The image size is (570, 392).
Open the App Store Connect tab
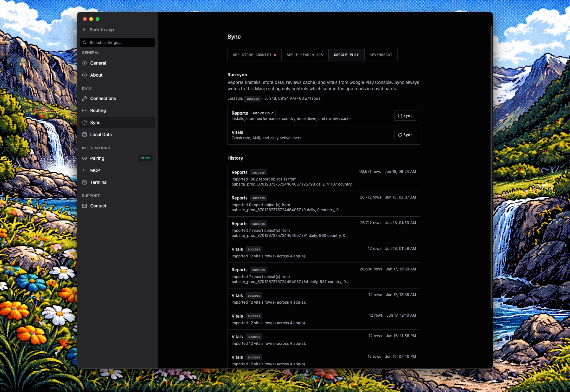(x=254, y=55)
